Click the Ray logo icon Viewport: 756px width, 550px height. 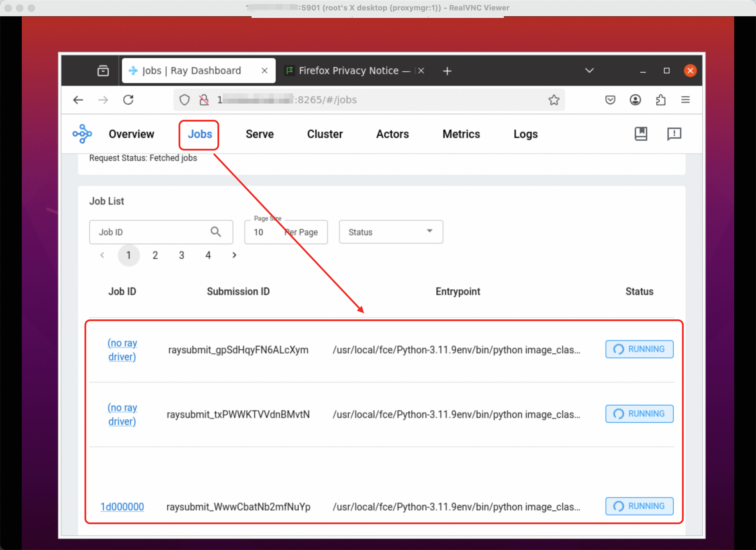tap(82, 134)
